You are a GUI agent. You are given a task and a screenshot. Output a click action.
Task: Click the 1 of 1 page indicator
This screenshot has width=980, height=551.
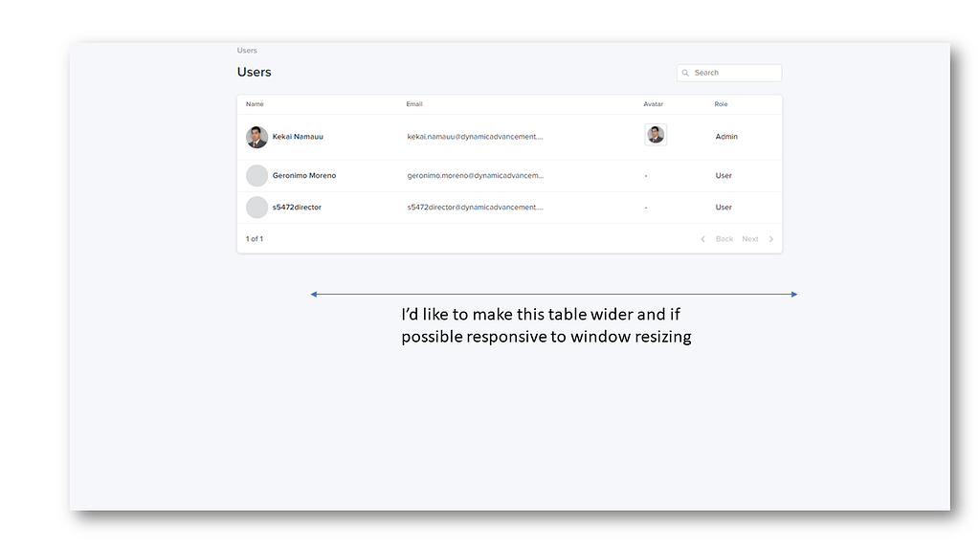point(255,238)
